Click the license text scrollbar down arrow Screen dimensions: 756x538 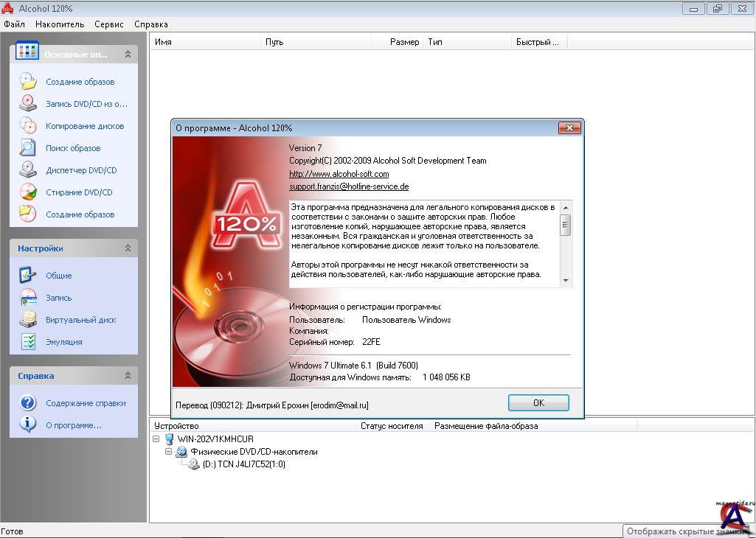[566, 281]
